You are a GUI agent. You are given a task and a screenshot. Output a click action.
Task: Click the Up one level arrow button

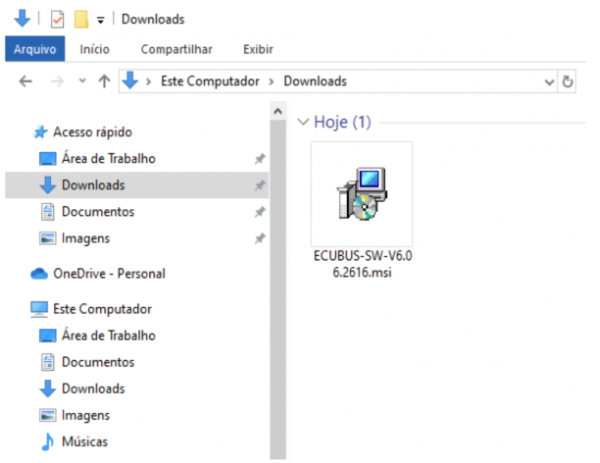click(103, 82)
